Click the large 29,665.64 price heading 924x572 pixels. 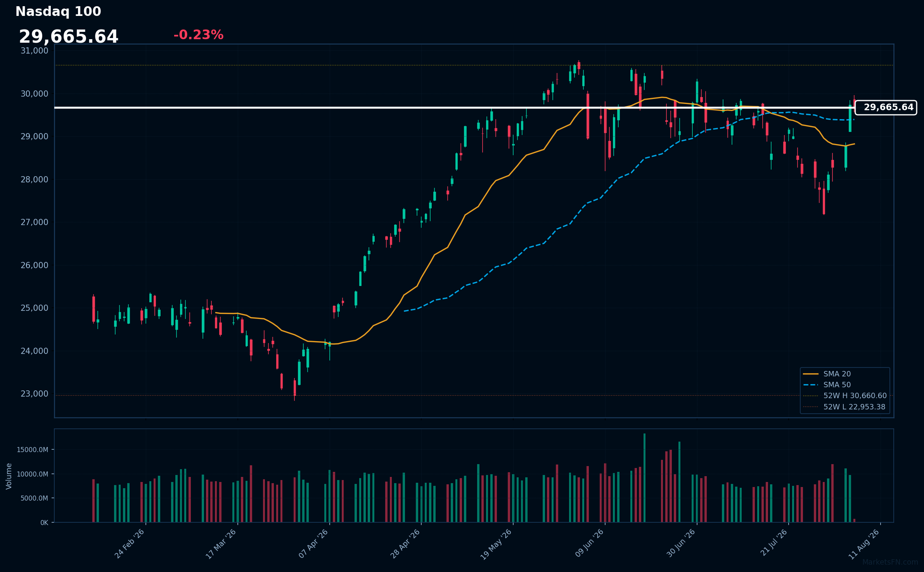click(x=69, y=37)
